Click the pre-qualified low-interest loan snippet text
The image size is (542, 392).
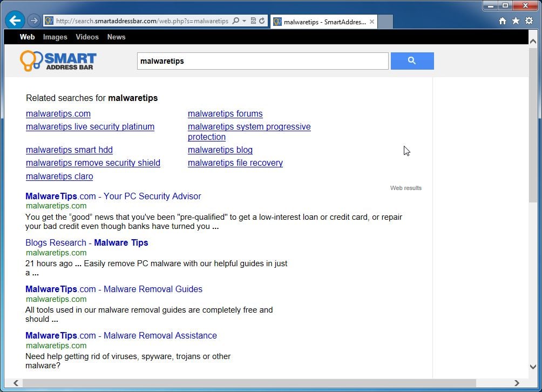pyautogui.click(x=214, y=221)
